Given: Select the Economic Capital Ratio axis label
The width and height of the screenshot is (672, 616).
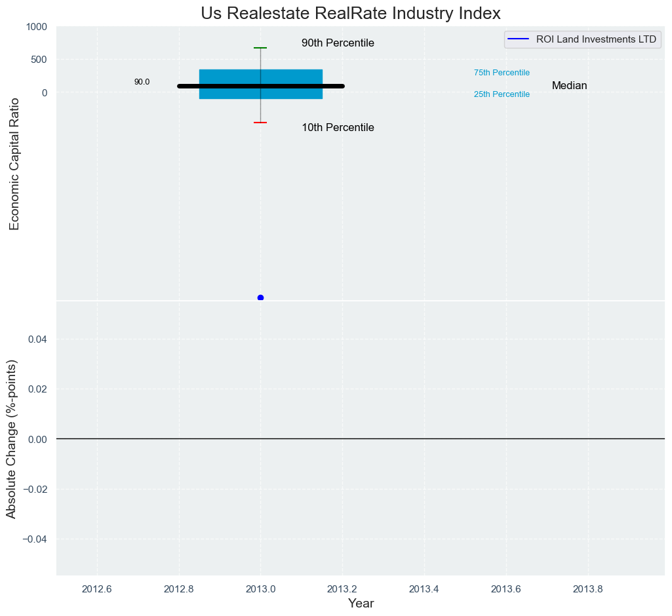Looking at the screenshot, I should (x=14, y=164).
